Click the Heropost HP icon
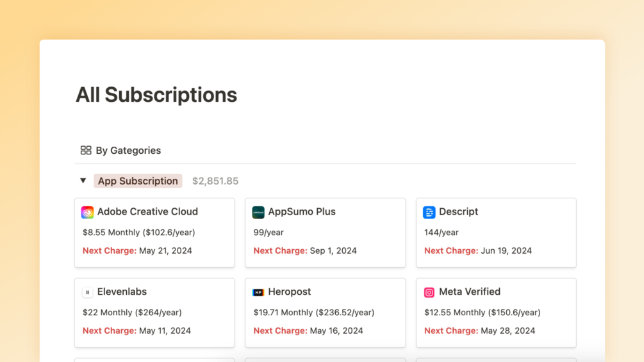644x362 pixels. tap(258, 292)
